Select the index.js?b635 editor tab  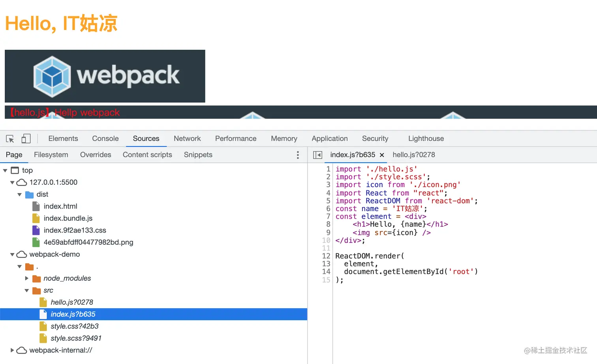[353, 155]
